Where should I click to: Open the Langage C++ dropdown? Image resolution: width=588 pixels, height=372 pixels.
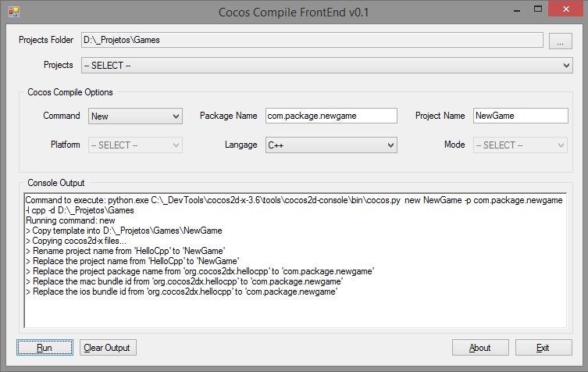click(x=331, y=145)
